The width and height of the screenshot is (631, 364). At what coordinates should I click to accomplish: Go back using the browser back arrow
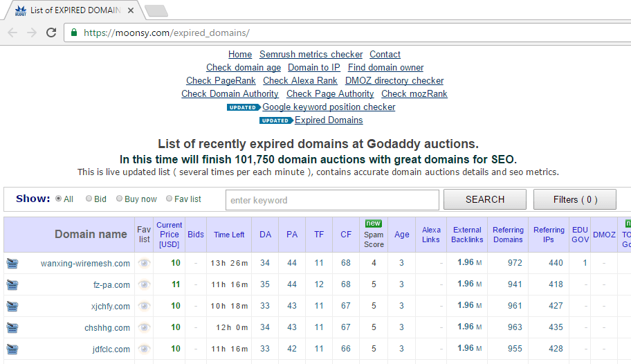pyautogui.click(x=12, y=33)
